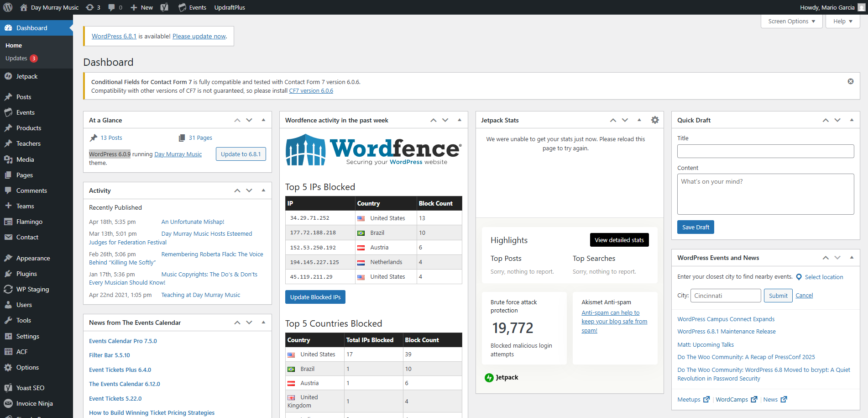Move Wordfence activity panel up
Image resolution: width=868 pixels, height=418 pixels.
click(x=434, y=120)
